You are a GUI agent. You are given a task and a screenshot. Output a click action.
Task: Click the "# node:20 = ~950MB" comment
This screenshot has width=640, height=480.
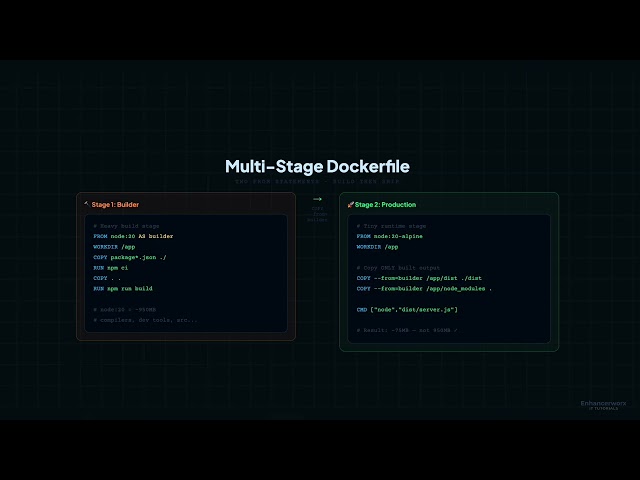(x=124, y=309)
